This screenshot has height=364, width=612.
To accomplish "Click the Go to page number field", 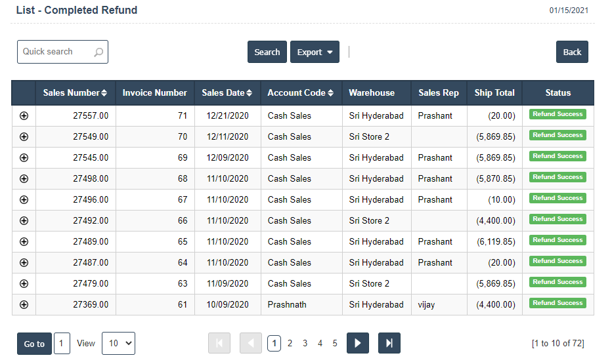I will [x=62, y=343].
